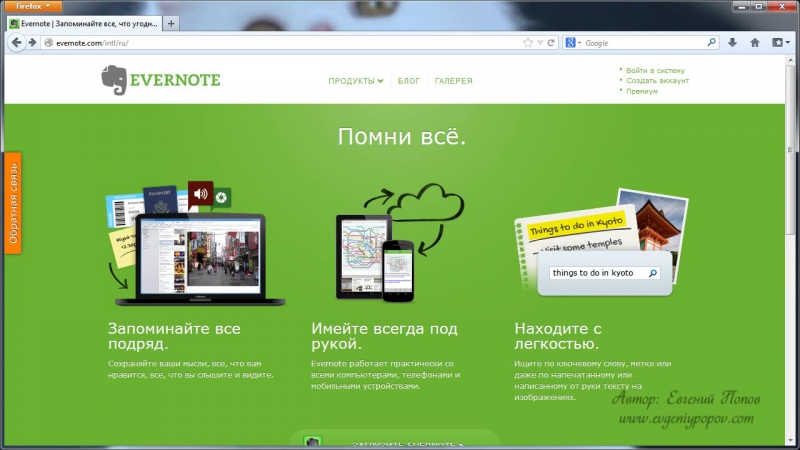Viewport: 800px width, 450px height.
Task: Open a new tab with plus button
Action: point(171,23)
